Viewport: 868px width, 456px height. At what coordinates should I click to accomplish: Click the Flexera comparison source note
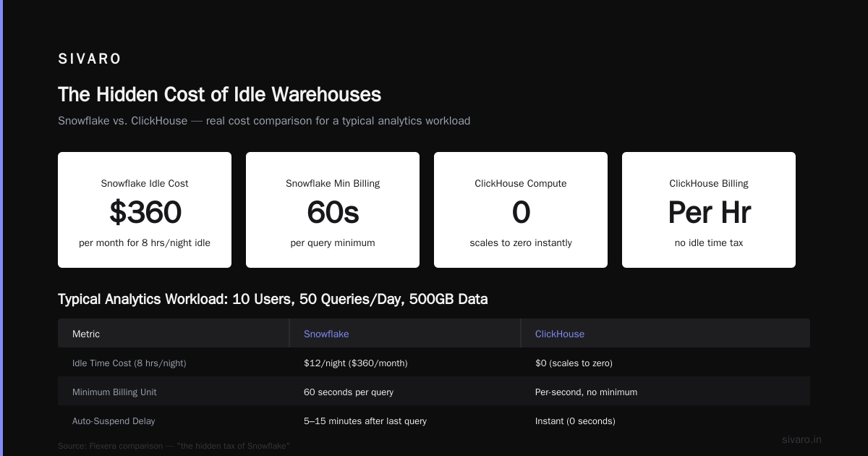[x=174, y=446]
